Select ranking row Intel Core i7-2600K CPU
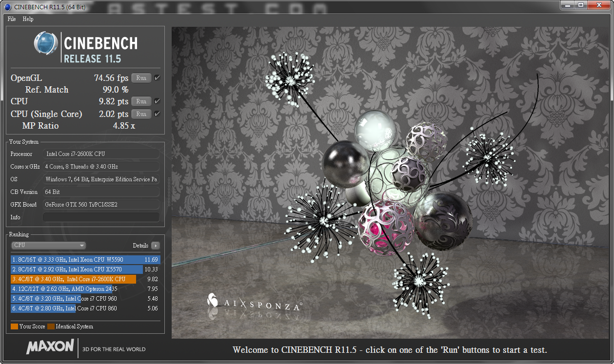Viewport: 614px width, 364px height. (x=85, y=279)
